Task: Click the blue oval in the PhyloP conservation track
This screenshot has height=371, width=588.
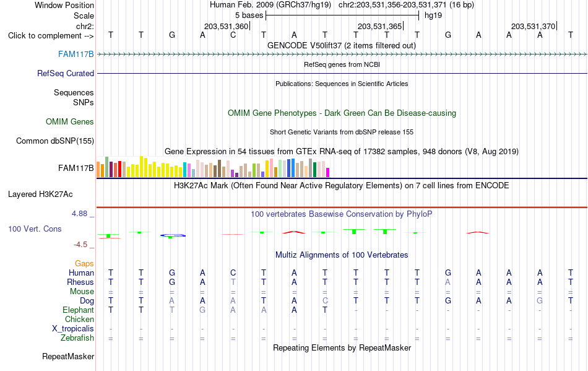Action: pos(173,235)
